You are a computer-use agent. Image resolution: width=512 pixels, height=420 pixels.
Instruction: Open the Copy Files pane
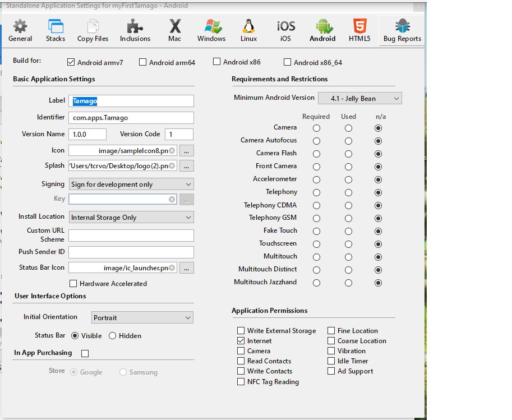point(93,30)
